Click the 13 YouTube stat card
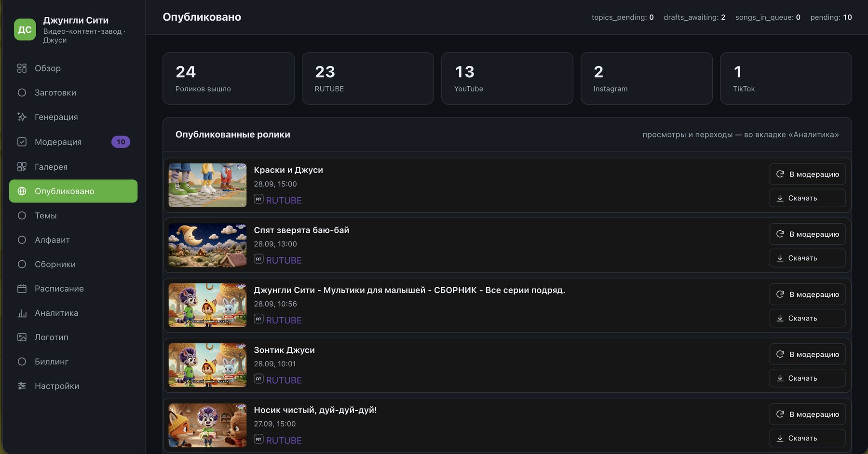The width and height of the screenshot is (868, 454). pos(507,79)
